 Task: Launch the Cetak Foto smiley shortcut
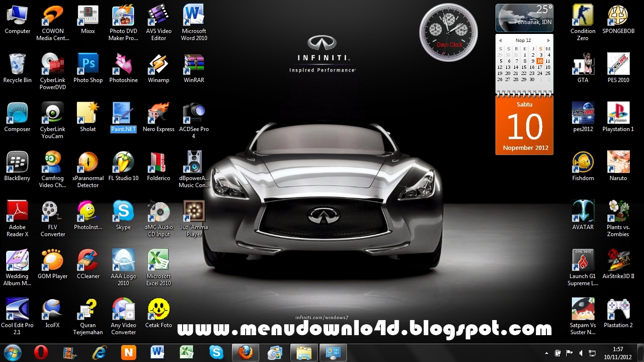(158, 313)
